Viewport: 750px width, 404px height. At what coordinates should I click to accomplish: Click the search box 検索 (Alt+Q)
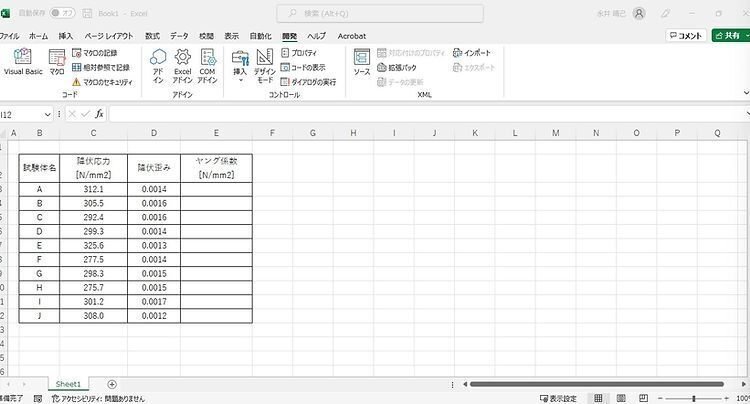(380, 13)
